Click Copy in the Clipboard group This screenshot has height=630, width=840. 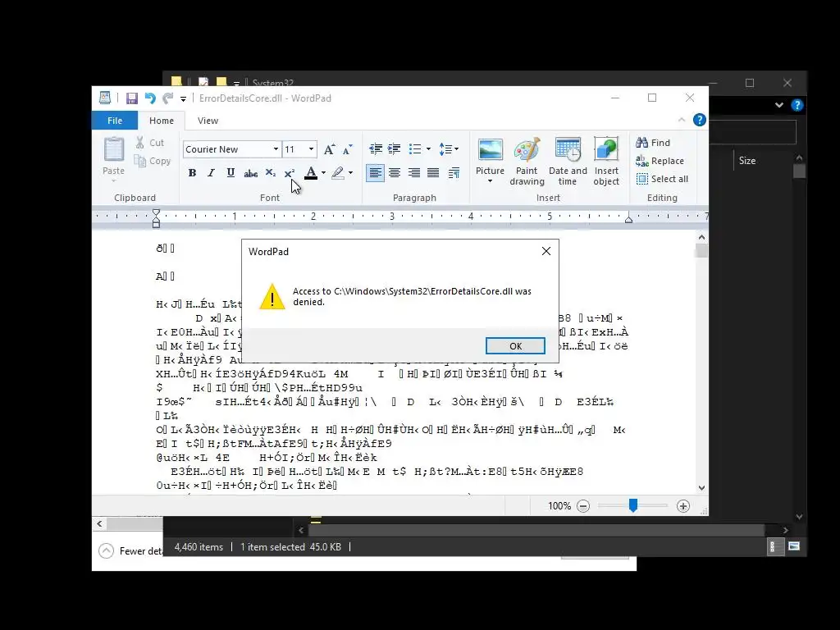tap(152, 161)
